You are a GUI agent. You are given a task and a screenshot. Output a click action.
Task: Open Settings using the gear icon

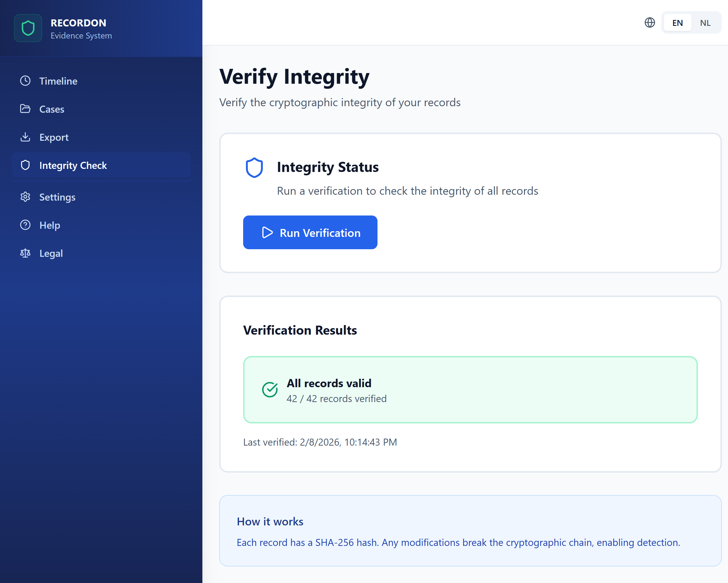coord(25,197)
